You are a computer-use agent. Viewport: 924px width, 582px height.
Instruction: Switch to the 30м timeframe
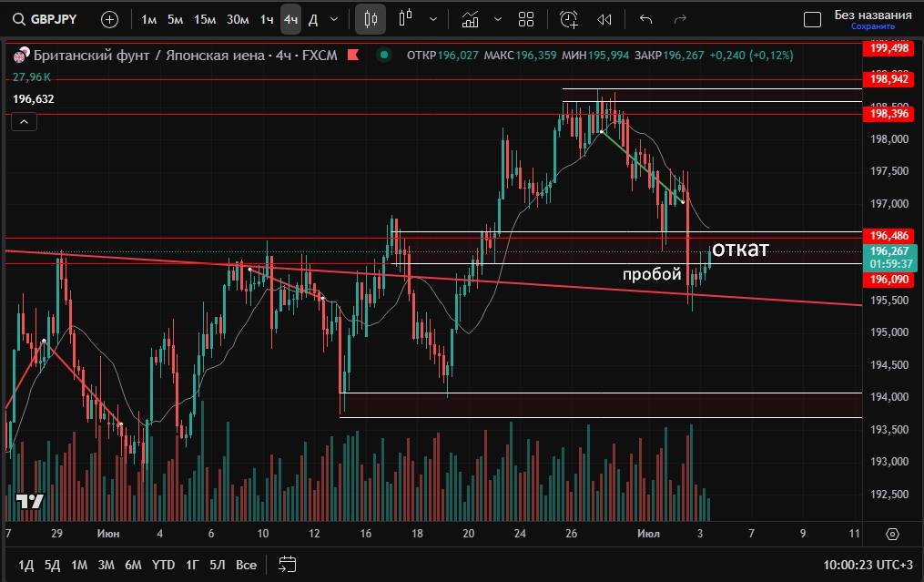coord(238,19)
